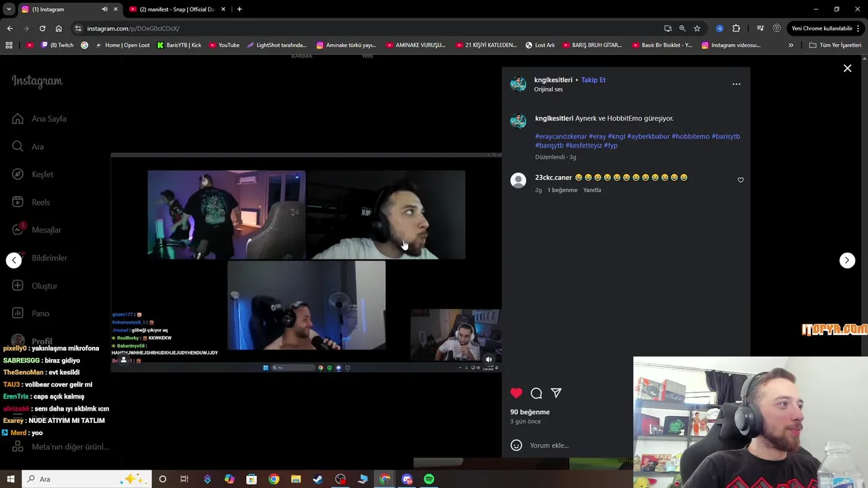The width and height of the screenshot is (868, 488).
Task: Open the 90 beğenme likes list
Action: [x=530, y=412]
